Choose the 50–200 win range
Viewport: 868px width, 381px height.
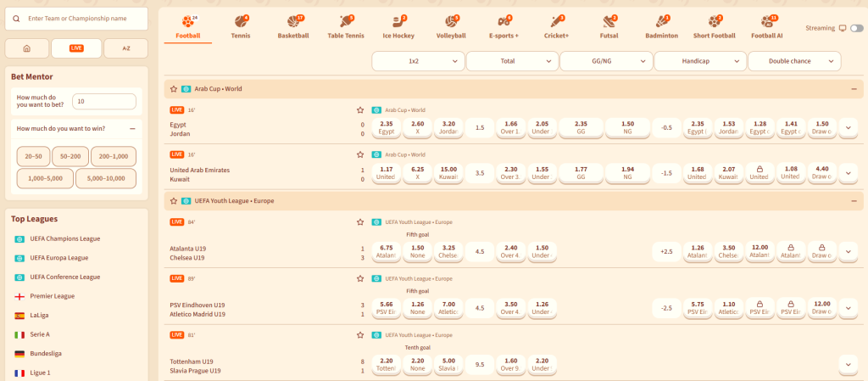[x=70, y=157]
